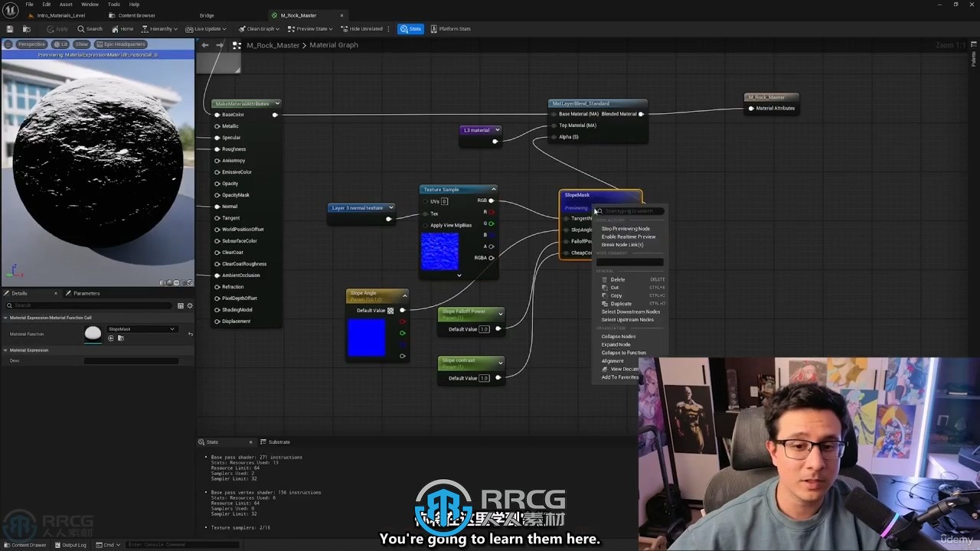The width and height of the screenshot is (980, 551).
Task: Go back with the graph left arrow
Action: point(205,45)
